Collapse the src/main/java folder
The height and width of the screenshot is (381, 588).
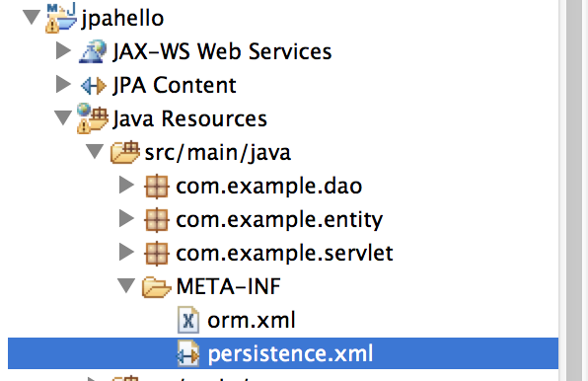pyautogui.click(x=95, y=151)
